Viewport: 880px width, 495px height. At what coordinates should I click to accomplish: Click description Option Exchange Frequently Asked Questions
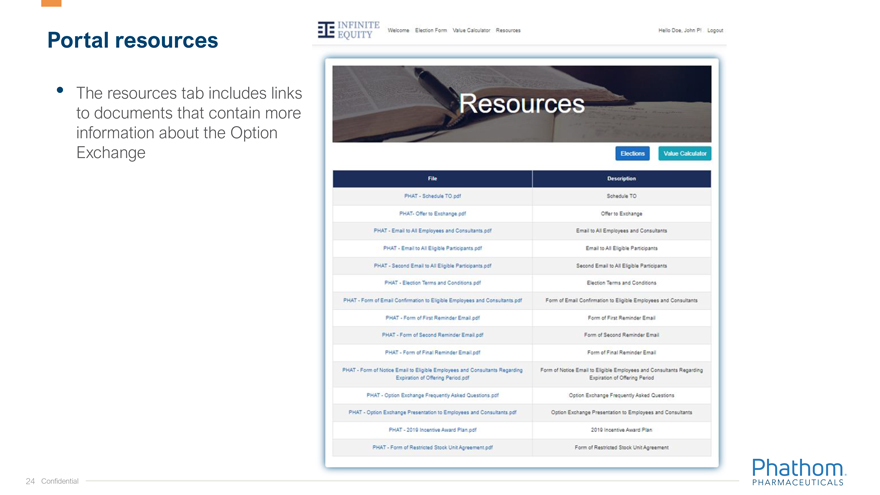click(621, 395)
